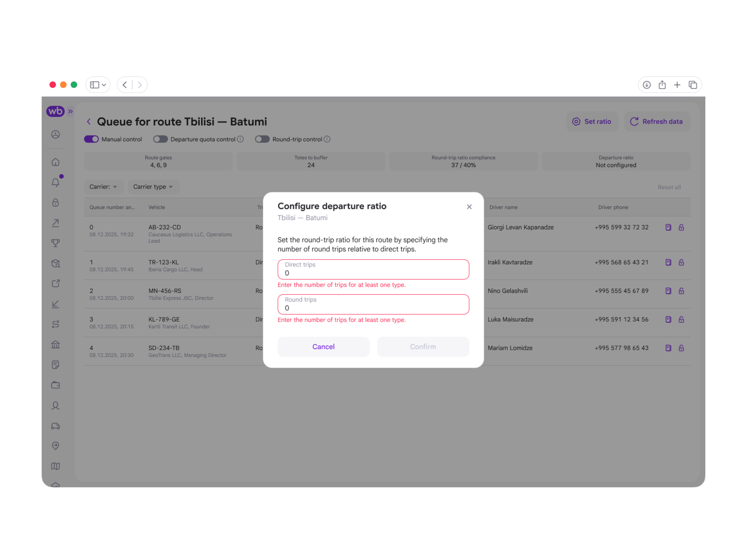Click the WB logo icon
Viewport: 747px width, 560px height.
point(55,111)
